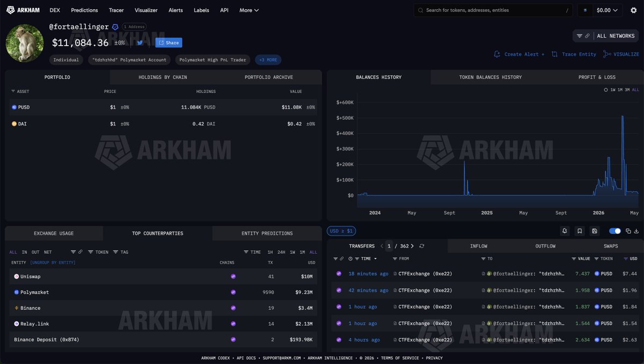Click the chain icon in Uniswap row

coord(233,276)
